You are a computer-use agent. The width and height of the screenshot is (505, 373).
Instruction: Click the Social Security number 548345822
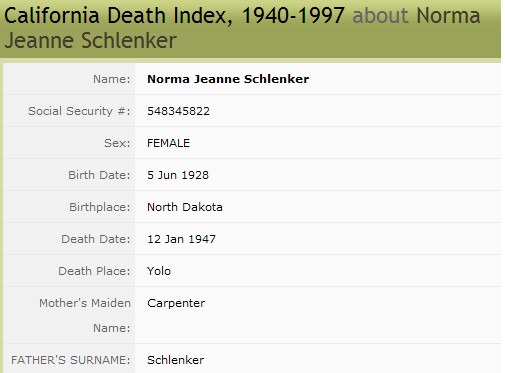click(x=178, y=111)
